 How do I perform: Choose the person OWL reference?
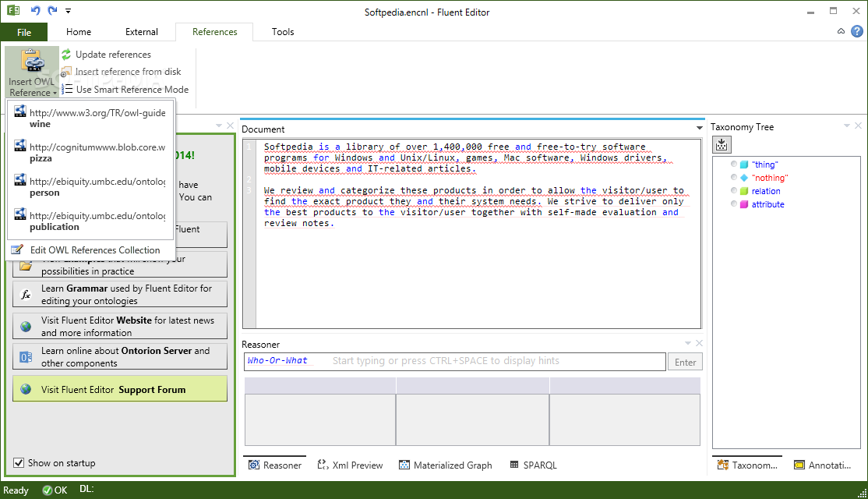pyautogui.click(x=90, y=186)
